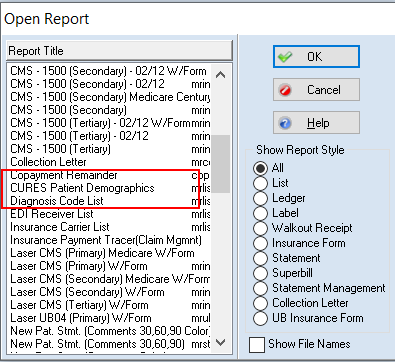Select the Diagnosis Code List report
Image resolution: width=395 pixels, height=362 pixels.
110,201
